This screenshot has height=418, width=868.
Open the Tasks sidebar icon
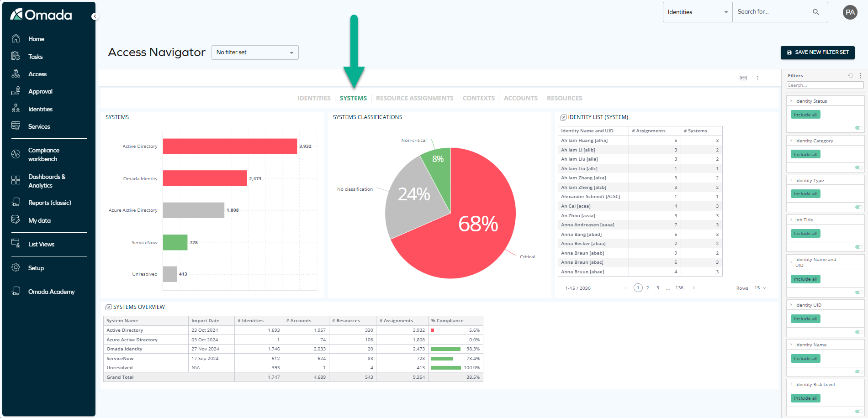click(16, 56)
